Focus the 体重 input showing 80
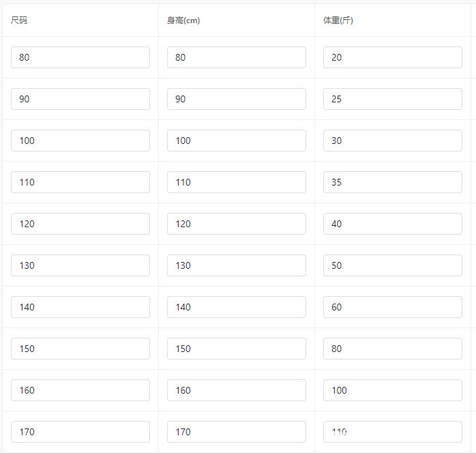476x453 pixels. point(392,349)
